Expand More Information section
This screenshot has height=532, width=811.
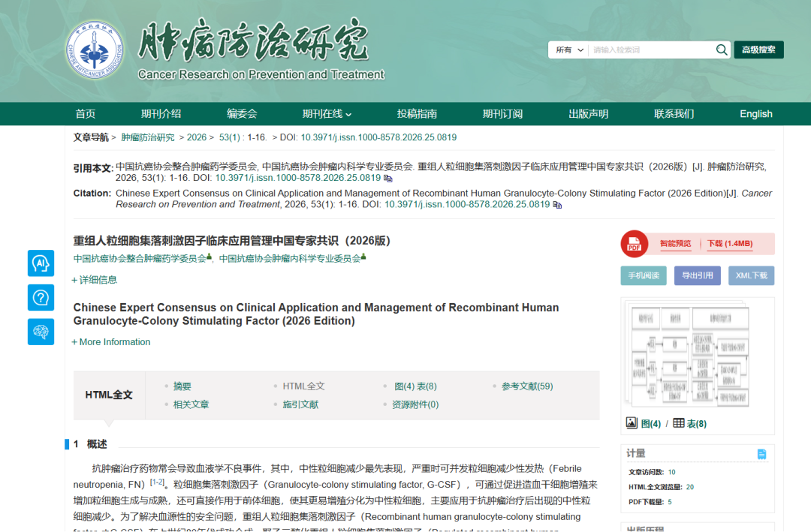tap(110, 341)
